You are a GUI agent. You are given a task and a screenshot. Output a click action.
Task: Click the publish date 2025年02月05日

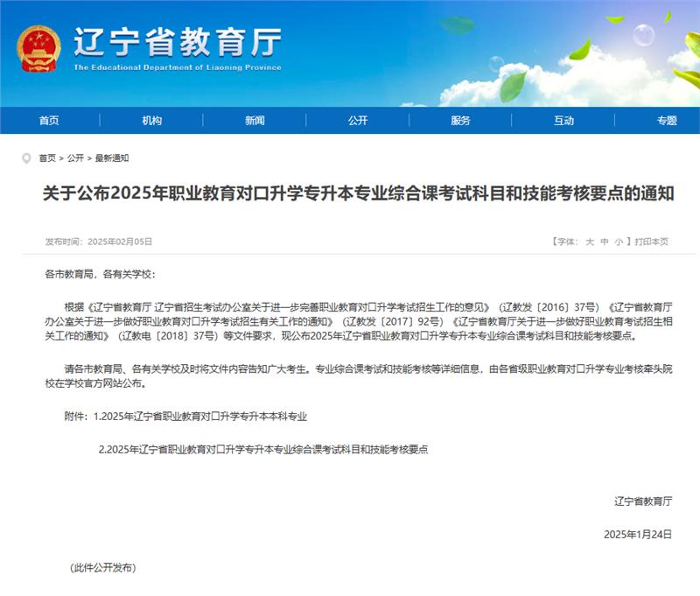[120, 242]
